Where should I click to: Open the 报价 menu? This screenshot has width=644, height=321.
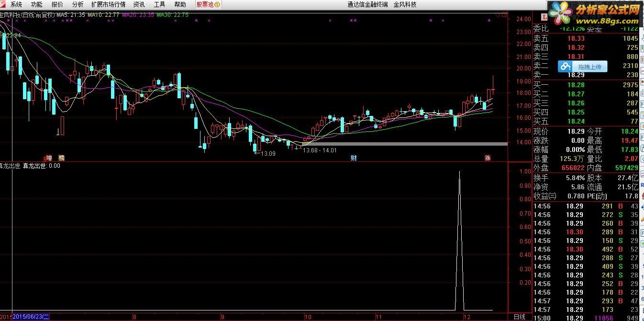coord(57,4)
